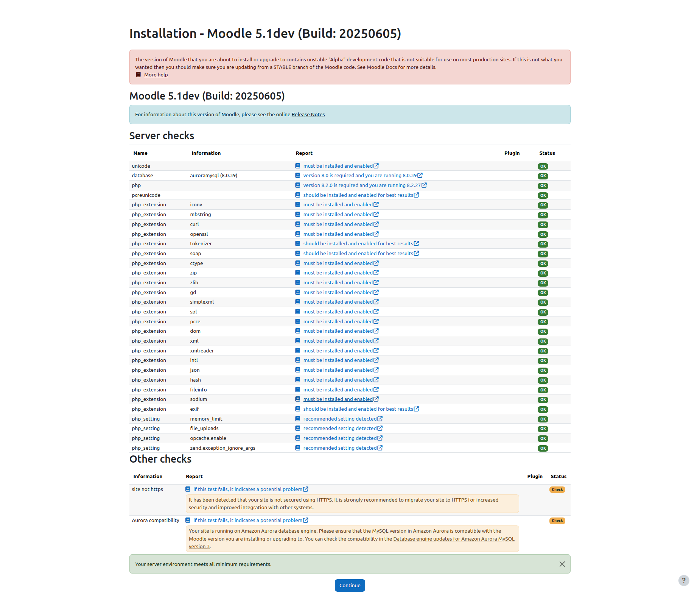The image size is (700, 597).
Task: Open zend.exception_ignore_args recommended setting link
Action: [x=340, y=448]
